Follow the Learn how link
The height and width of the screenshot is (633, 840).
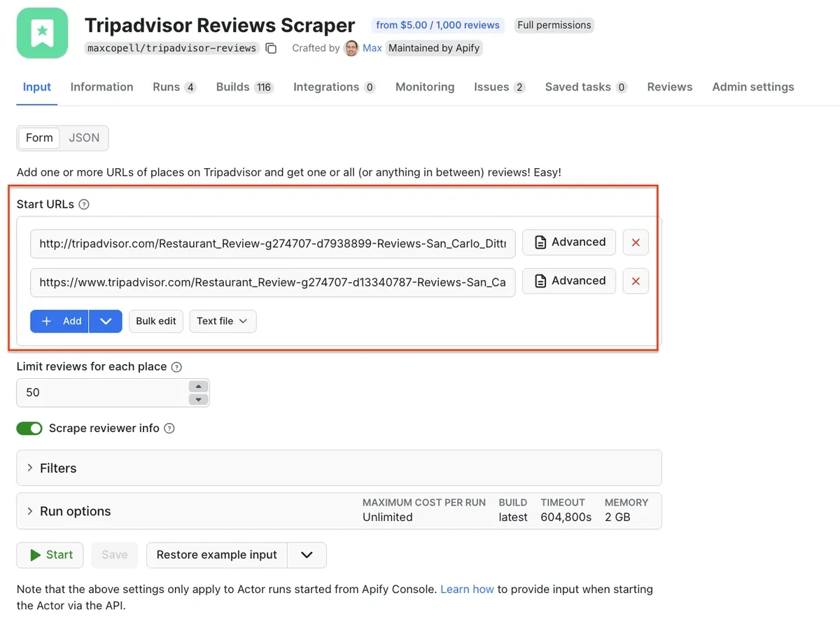[x=467, y=590]
